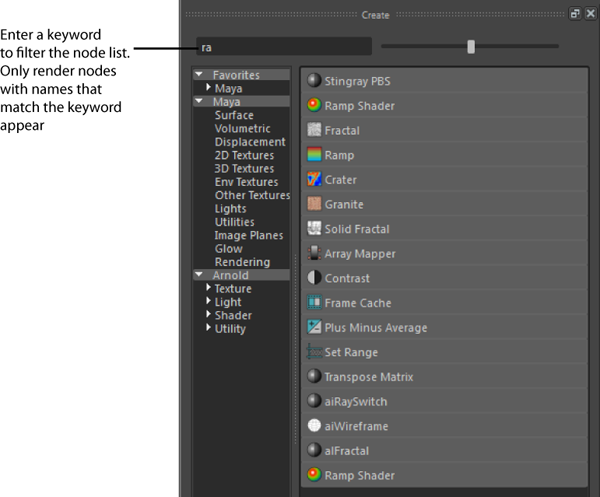Select the Env Textures category

(246, 182)
